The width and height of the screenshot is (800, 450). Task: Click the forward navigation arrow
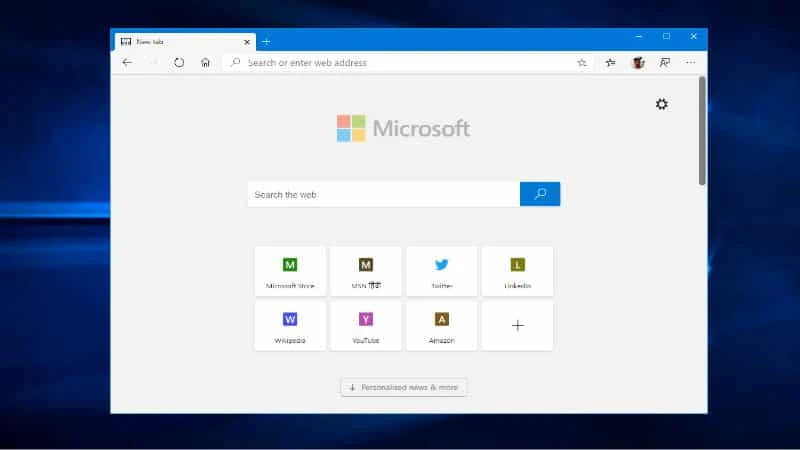pos(153,62)
